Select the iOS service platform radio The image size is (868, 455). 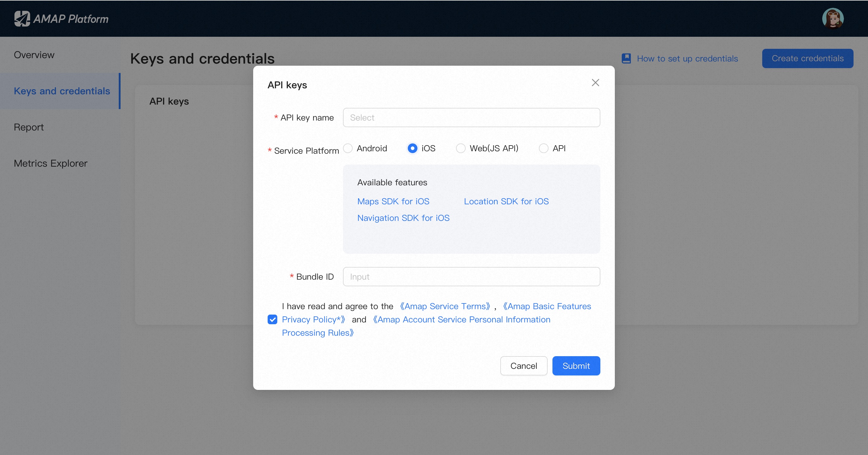[x=412, y=148]
